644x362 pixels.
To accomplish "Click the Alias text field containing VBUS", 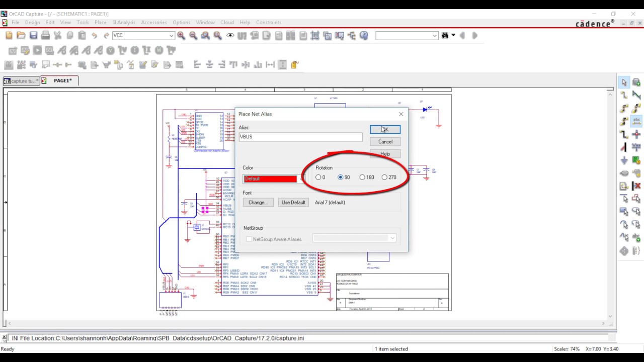I will pyautogui.click(x=300, y=137).
